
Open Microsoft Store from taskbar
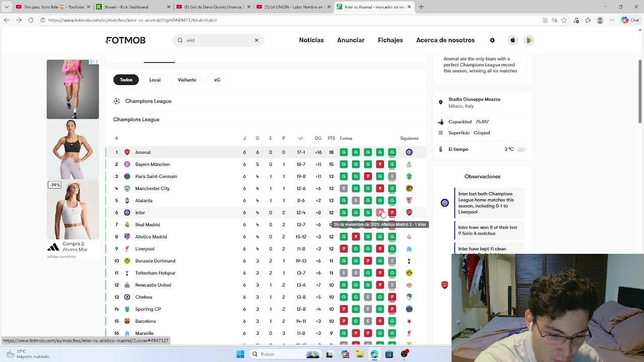389,354
